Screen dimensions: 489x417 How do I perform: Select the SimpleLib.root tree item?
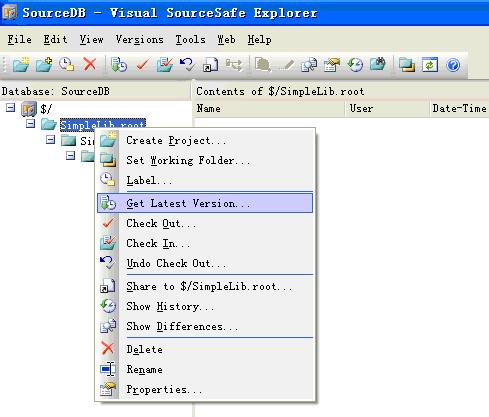pos(103,124)
